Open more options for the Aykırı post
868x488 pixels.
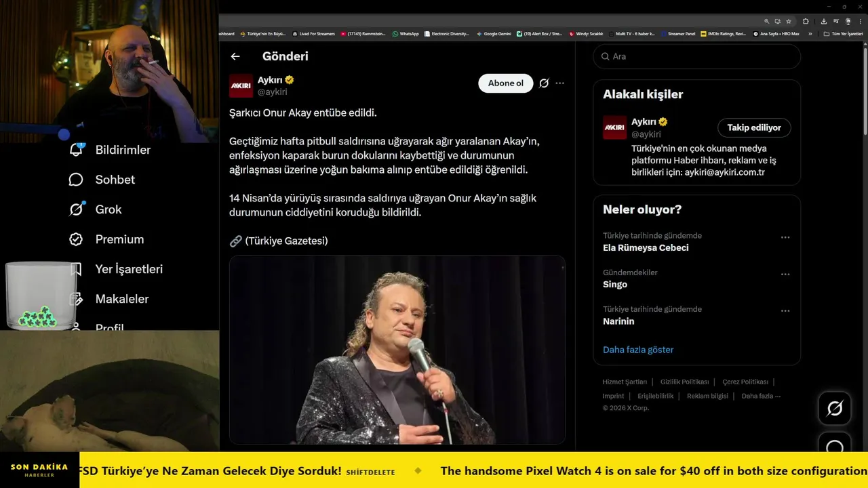pyautogui.click(x=560, y=83)
